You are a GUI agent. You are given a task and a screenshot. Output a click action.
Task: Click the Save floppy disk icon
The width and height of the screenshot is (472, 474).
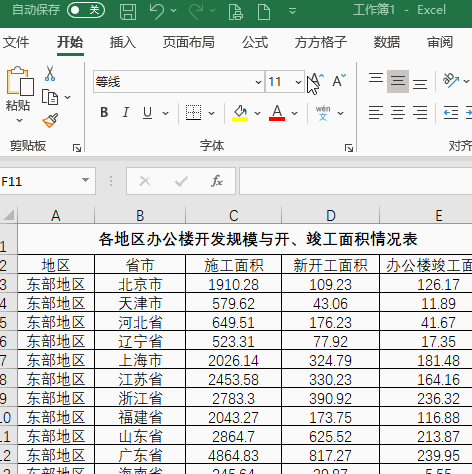pyautogui.click(x=128, y=11)
